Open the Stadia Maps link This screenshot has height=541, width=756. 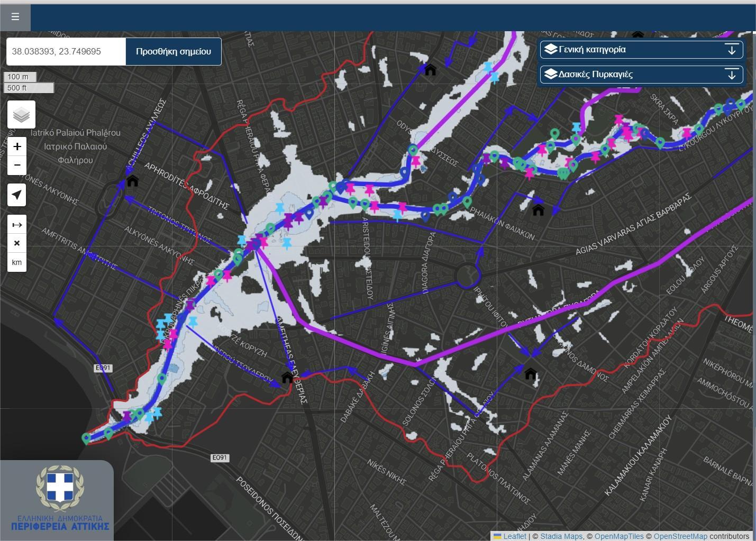click(561, 536)
